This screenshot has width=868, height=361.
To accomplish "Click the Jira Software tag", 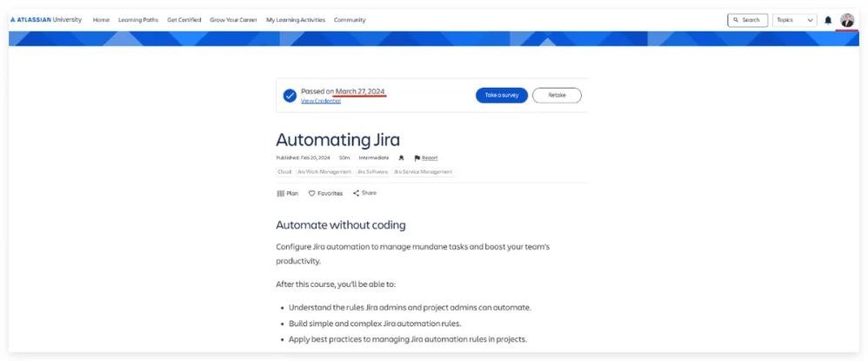I will point(372,171).
